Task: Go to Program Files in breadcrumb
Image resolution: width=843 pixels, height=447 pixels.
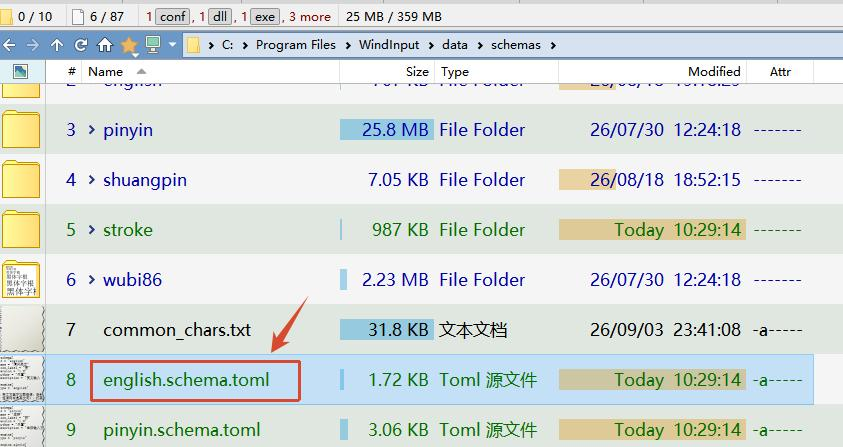Action: tap(296, 45)
